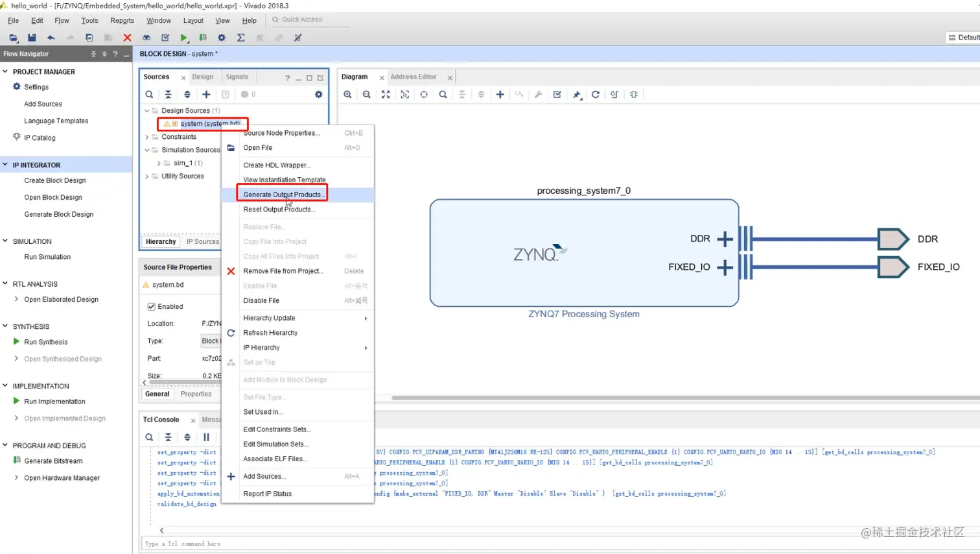The width and height of the screenshot is (980, 554).
Task: Click the Add IP plus icon in Diagram toolbar
Action: pyautogui.click(x=500, y=95)
